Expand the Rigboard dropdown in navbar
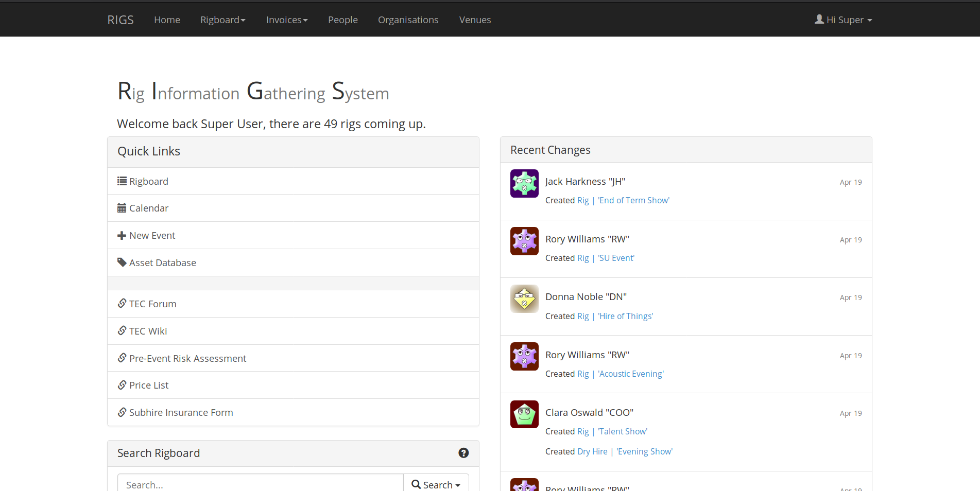980x491 pixels. click(222, 20)
